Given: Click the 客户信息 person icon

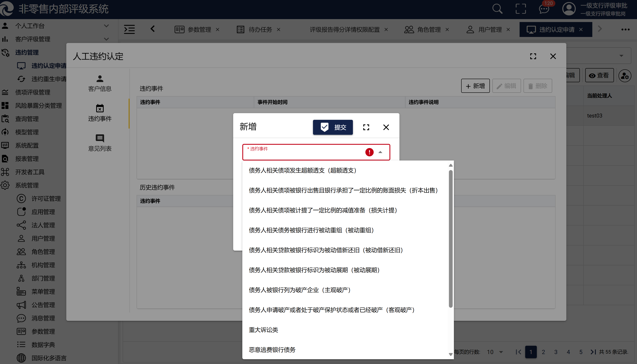Looking at the screenshot, I should tap(100, 79).
